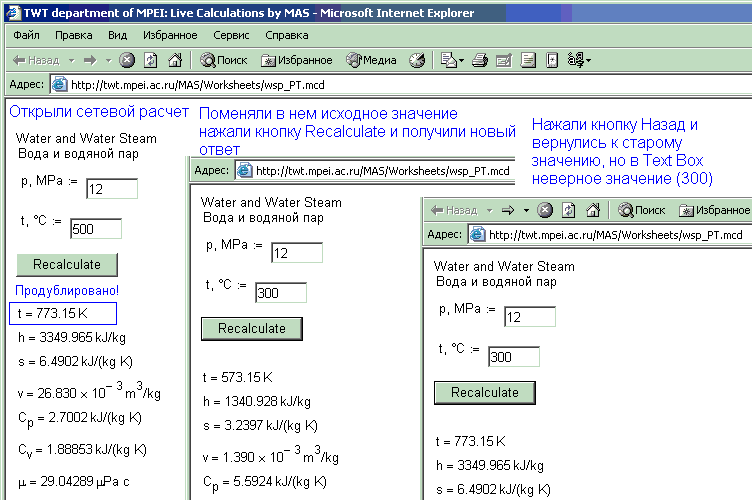Open the forward dropdown in the right inset toolbar
The image size is (752, 500).
pos(526,210)
